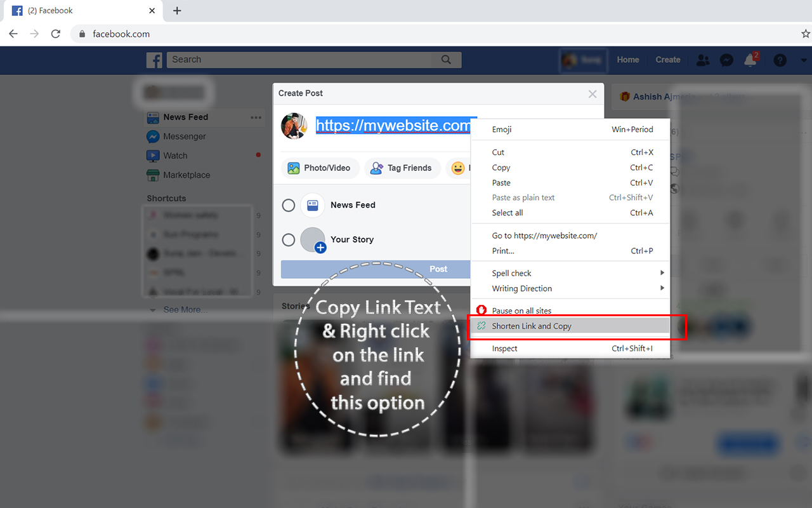Open Messenger from the top navigation
Image resolution: width=812 pixels, height=508 pixels.
coord(726,60)
